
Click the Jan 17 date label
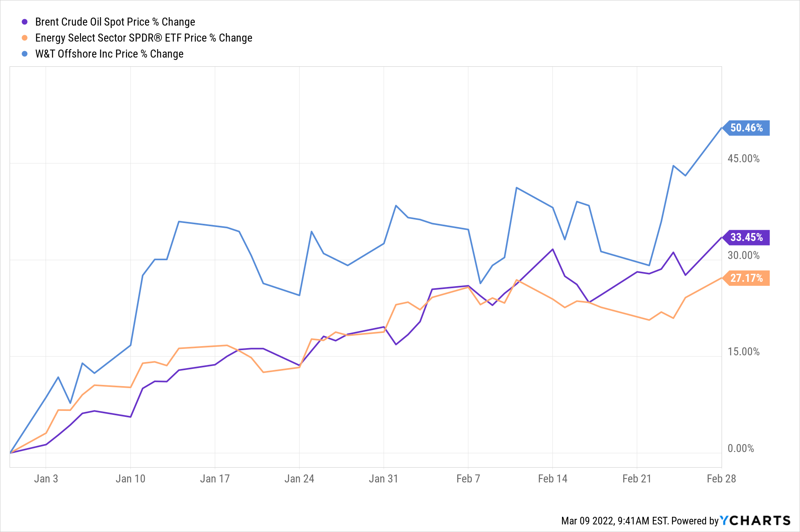pyautogui.click(x=215, y=479)
